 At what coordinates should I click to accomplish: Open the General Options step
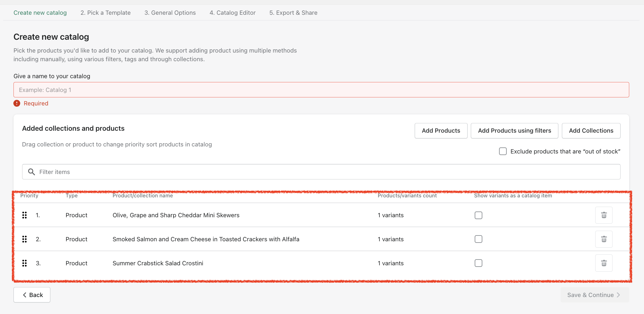pos(170,13)
